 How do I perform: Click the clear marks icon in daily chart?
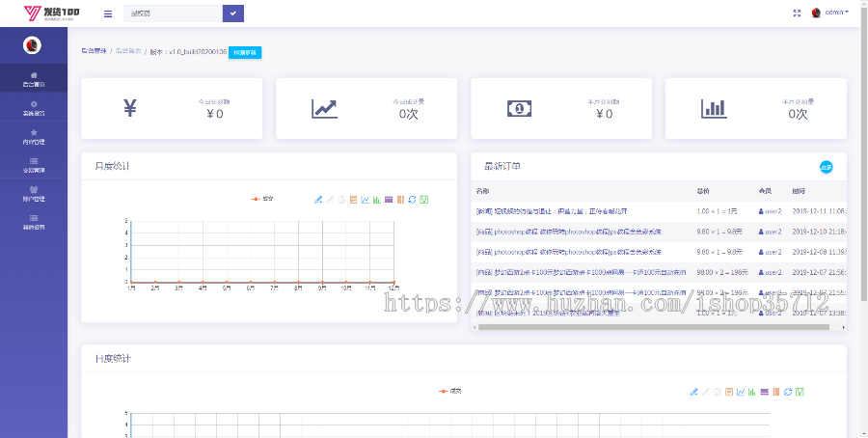(718, 392)
